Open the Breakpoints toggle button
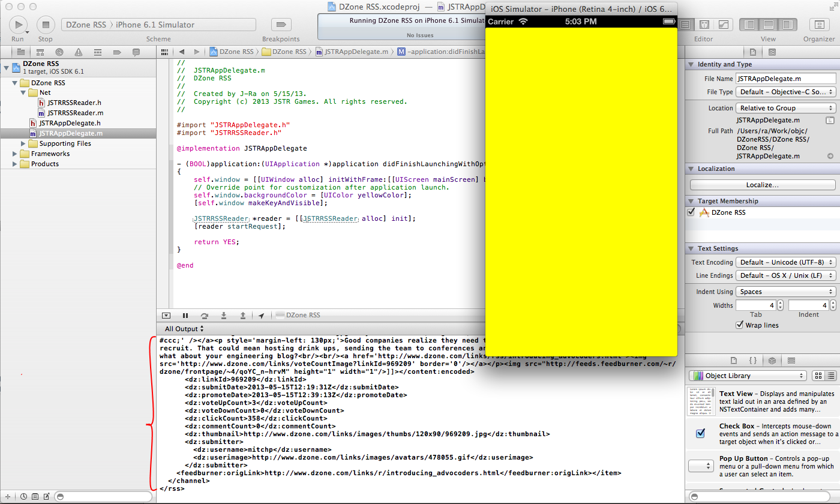 (x=281, y=25)
